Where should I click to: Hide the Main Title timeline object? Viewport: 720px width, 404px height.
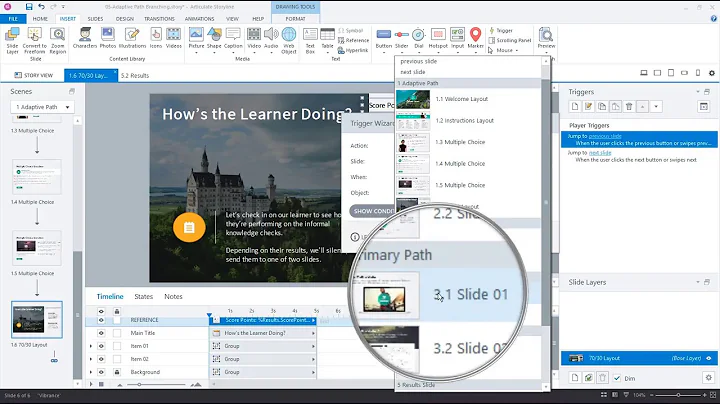click(101, 333)
